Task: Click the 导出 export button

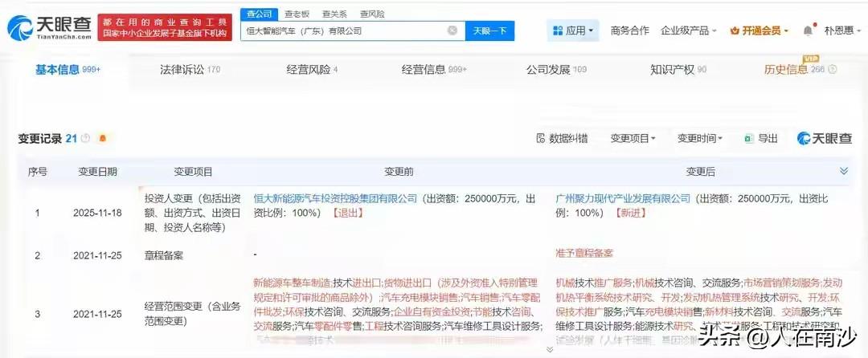Action: point(760,138)
